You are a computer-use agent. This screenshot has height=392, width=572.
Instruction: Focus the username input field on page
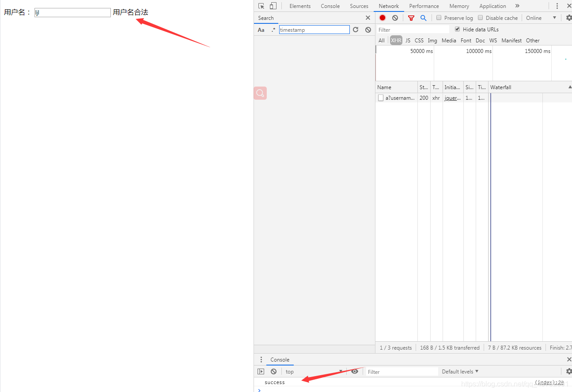pos(72,12)
